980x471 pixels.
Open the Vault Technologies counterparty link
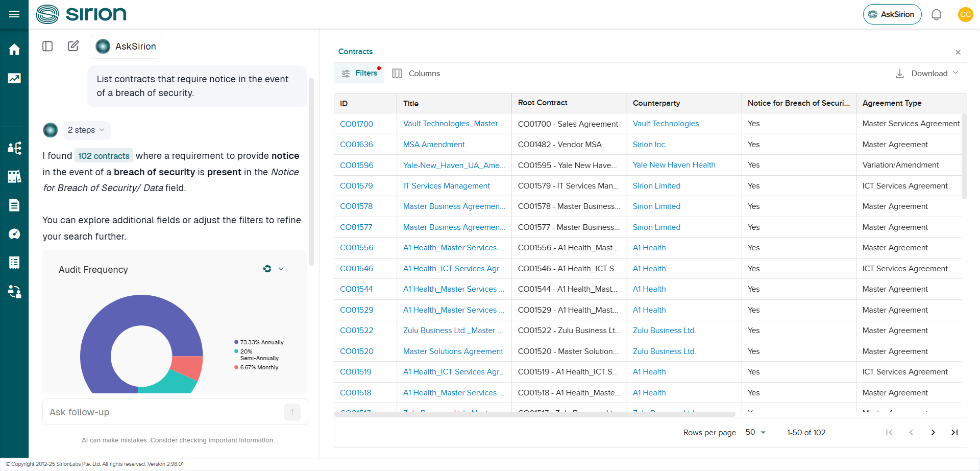(666, 124)
